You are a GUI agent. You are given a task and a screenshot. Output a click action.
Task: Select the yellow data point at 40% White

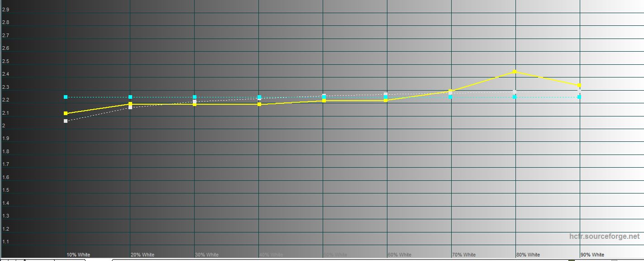[259, 104]
